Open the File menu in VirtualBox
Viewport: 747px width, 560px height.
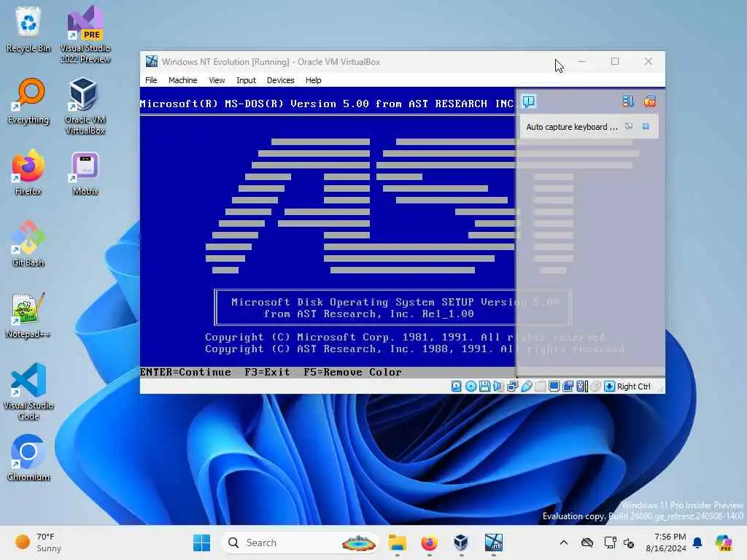[x=151, y=80]
